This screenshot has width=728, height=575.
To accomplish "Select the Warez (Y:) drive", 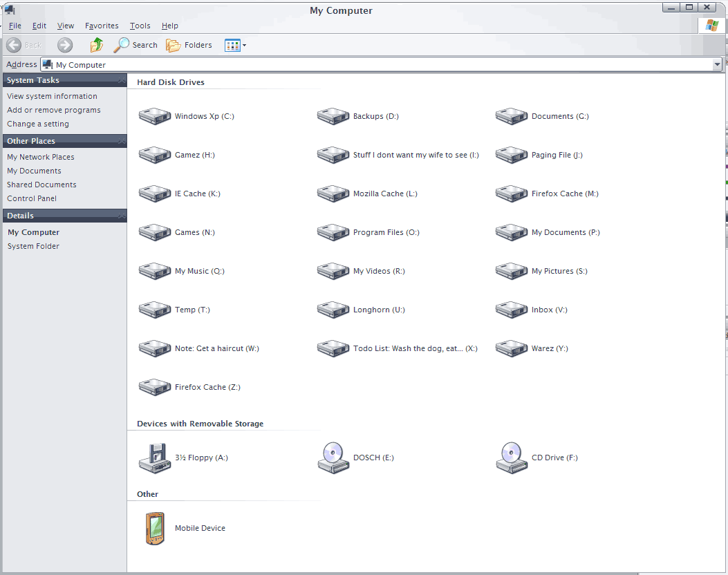I will 550,348.
